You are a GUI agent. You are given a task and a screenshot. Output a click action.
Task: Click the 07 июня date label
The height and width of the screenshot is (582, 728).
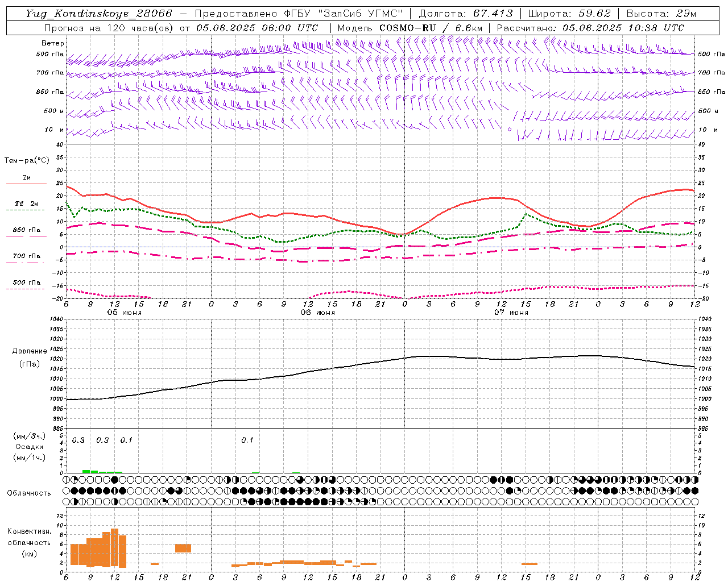point(511,313)
